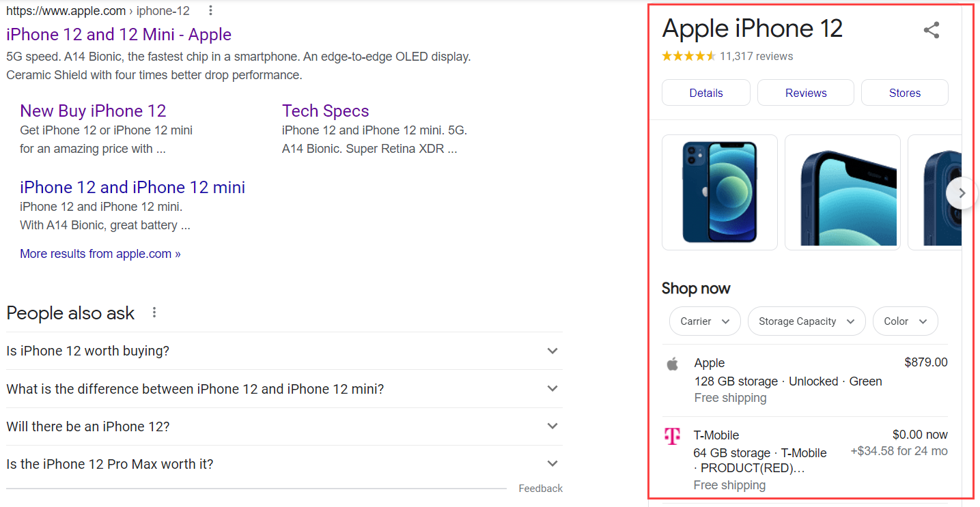Click the share icon beside Apple iPhone 12
This screenshot has width=980, height=507.
click(x=932, y=30)
